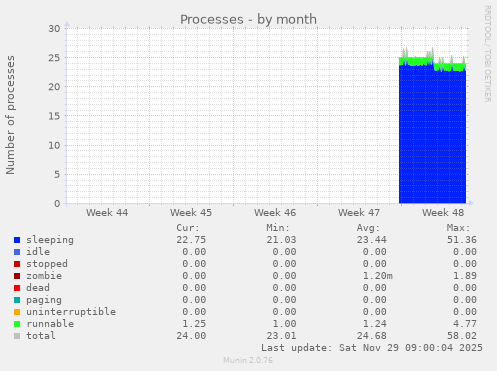Click the stopped legend color swatch
This screenshot has width=497, height=371.
pos(17,264)
